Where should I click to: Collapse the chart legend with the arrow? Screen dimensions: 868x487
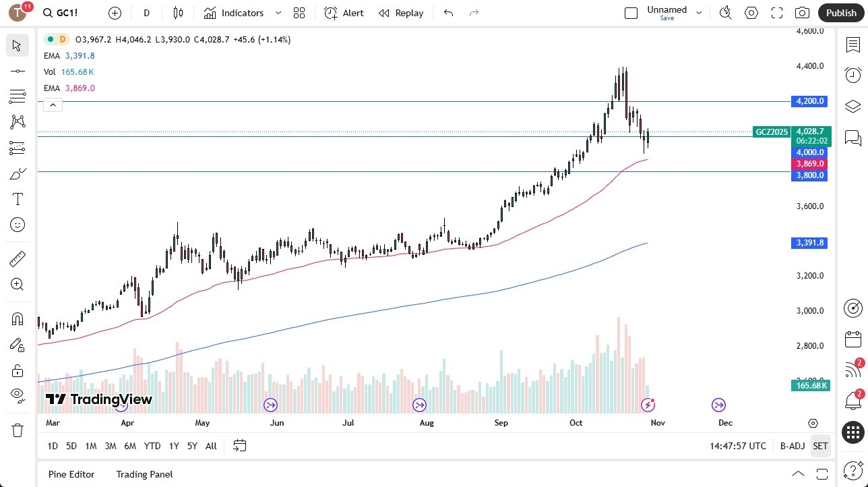click(53, 105)
